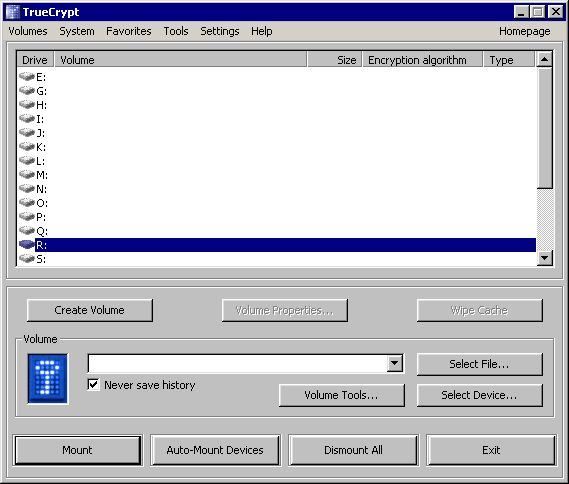Open the Tools menu

point(176,31)
